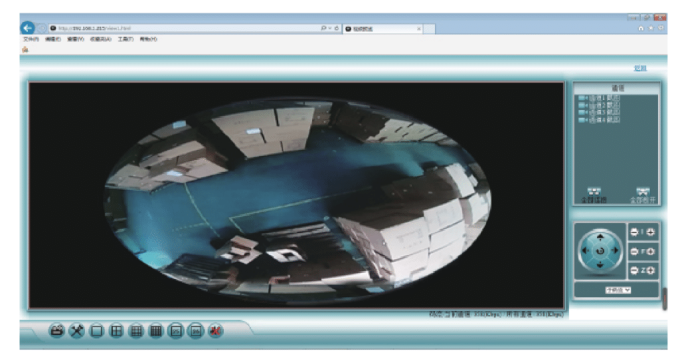
Task: Click the red X disconnect icon
Action: coord(216,331)
